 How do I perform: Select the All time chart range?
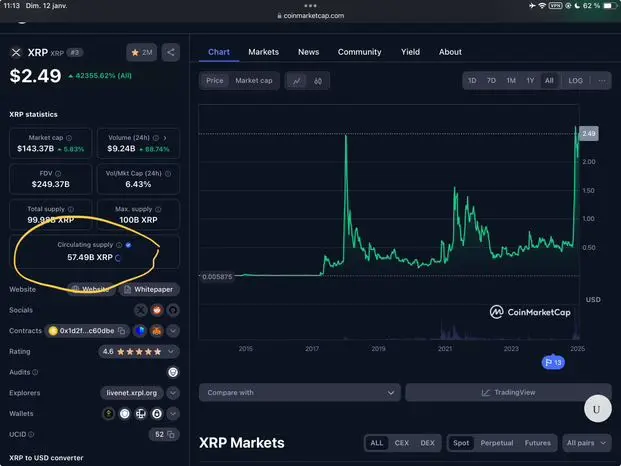(549, 81)
